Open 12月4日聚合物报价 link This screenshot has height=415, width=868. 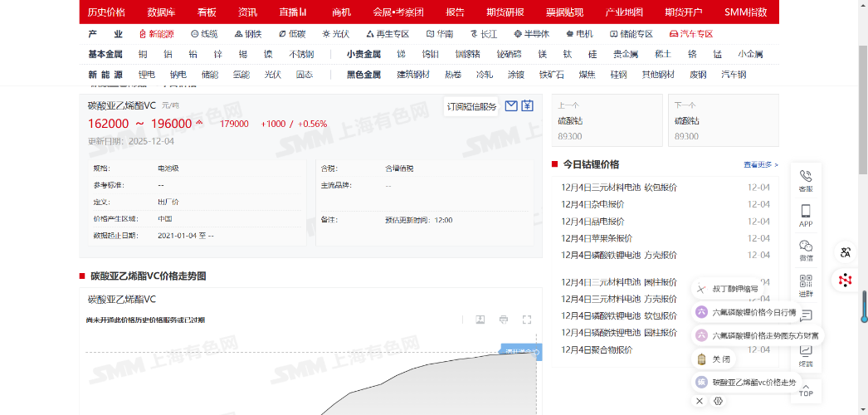(597, 349)
